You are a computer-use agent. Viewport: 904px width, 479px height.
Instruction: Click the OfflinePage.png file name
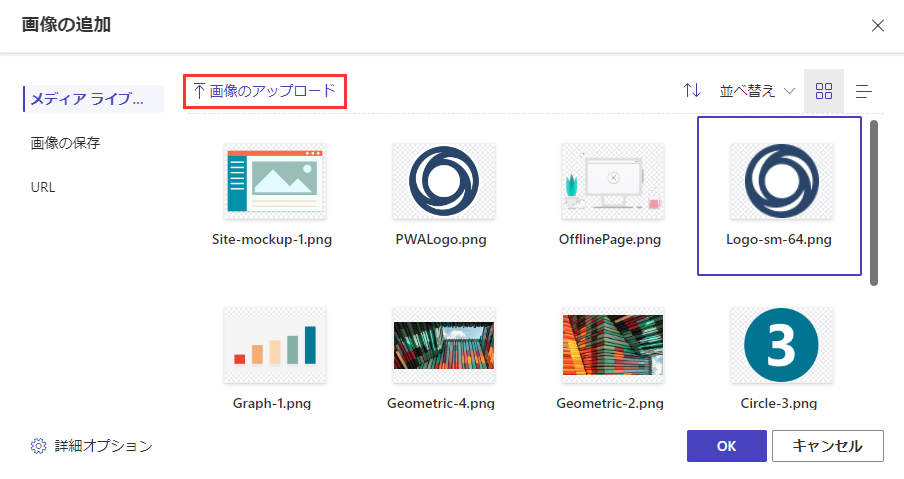610,240
